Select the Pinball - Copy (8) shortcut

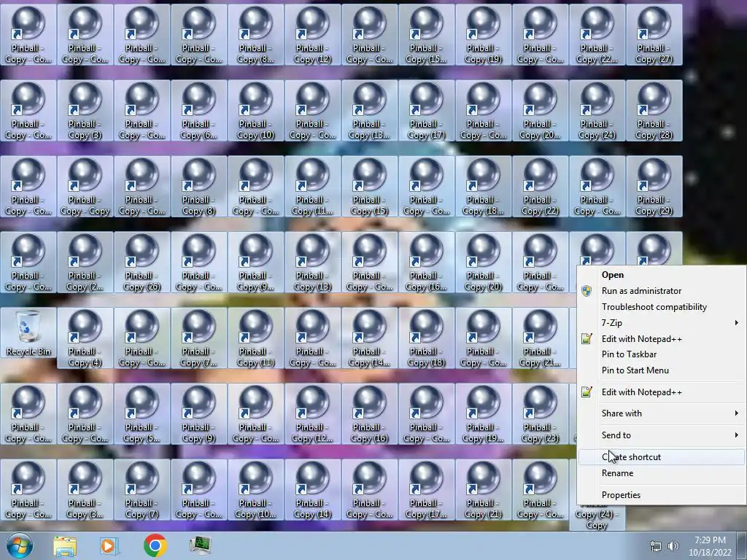(x=198, y=186)
